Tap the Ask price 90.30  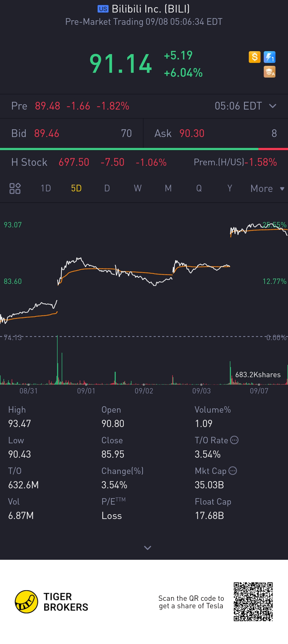pos(192,134)
